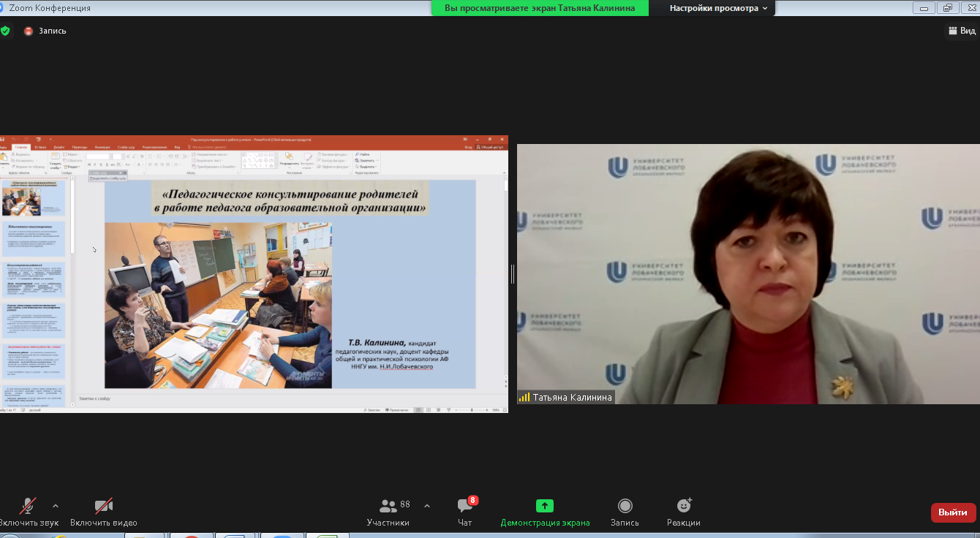Viewport: 980px width, 538px height.
Task: Select the Формат по образцу painter
Action: click(x=26, y=166)
